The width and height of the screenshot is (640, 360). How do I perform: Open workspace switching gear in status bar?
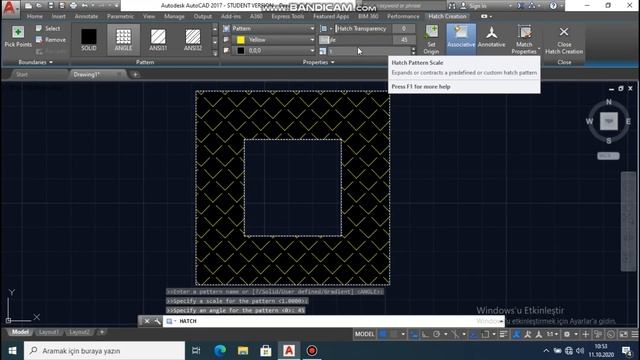click(x=567, y=334)
